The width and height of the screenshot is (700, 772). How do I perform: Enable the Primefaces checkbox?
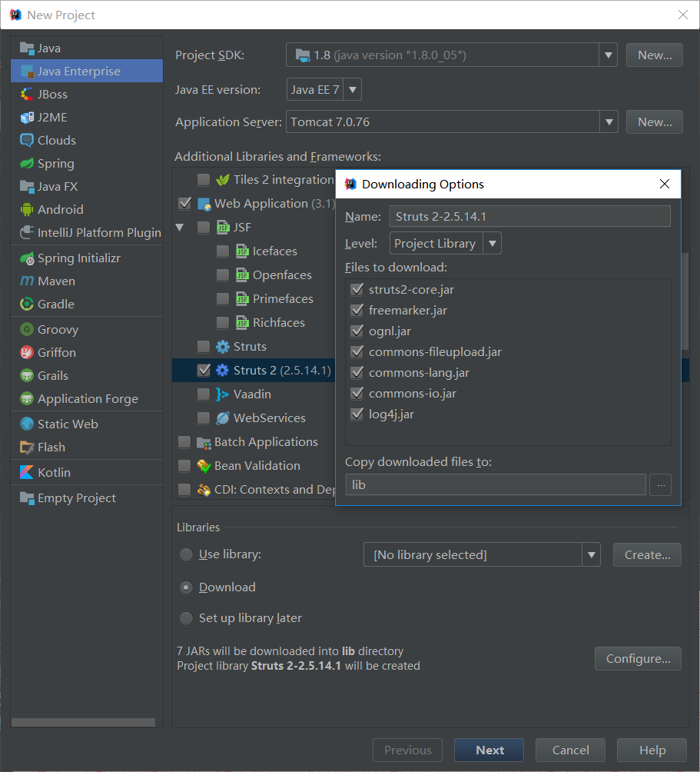click(222, 299)
